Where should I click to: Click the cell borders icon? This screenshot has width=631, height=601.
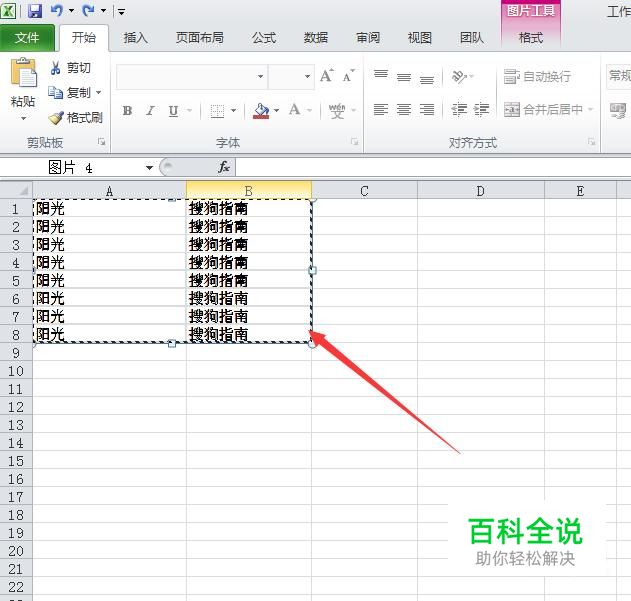217,111
